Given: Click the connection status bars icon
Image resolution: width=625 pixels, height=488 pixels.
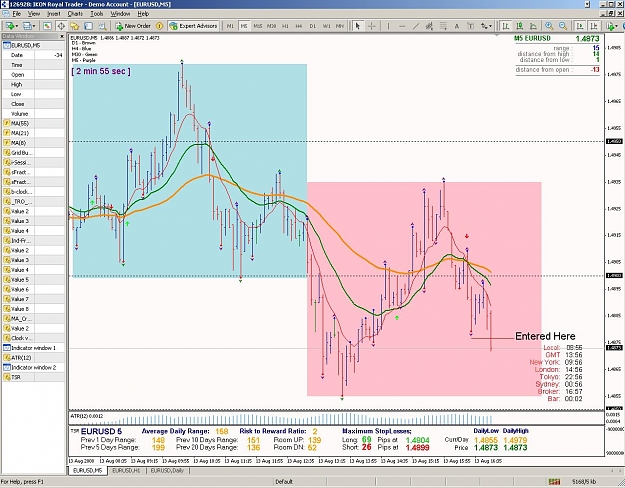Looking at the screenshot, I should [x=554, y=482].
